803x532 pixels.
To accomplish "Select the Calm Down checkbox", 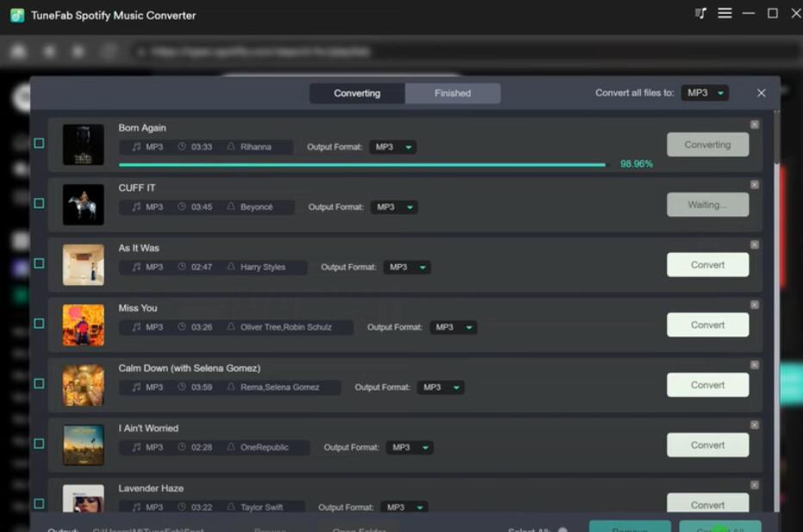I will pyautogui.click(x=39, y=384).
